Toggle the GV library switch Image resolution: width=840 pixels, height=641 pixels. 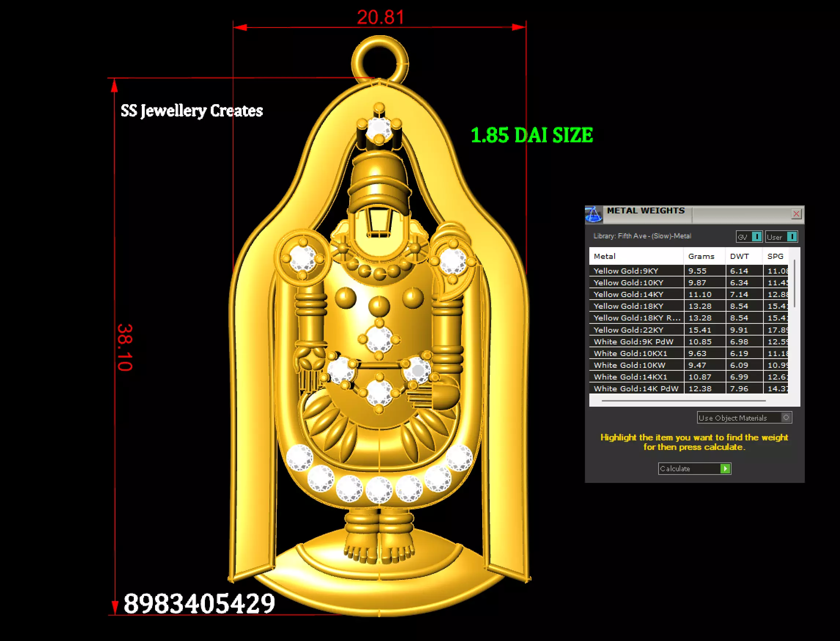pyautogui.click(x=749, y=237)
